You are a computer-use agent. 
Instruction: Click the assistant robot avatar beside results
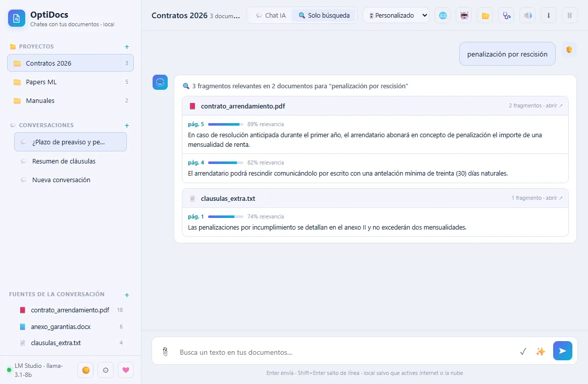[x=160, y=82]
